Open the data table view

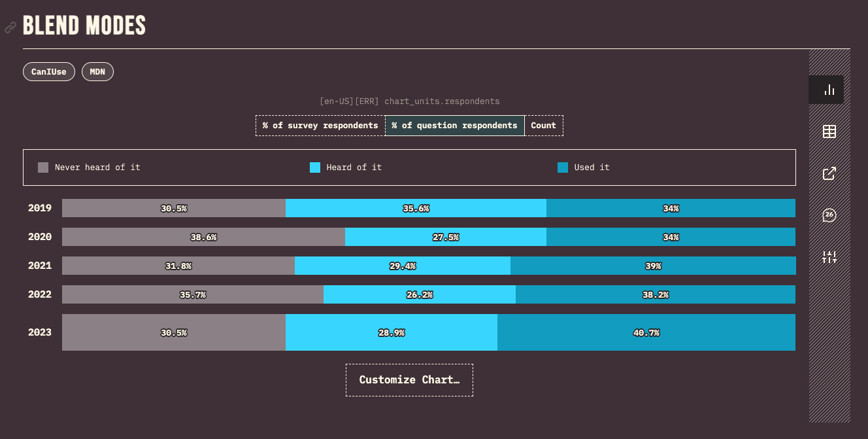829,131
